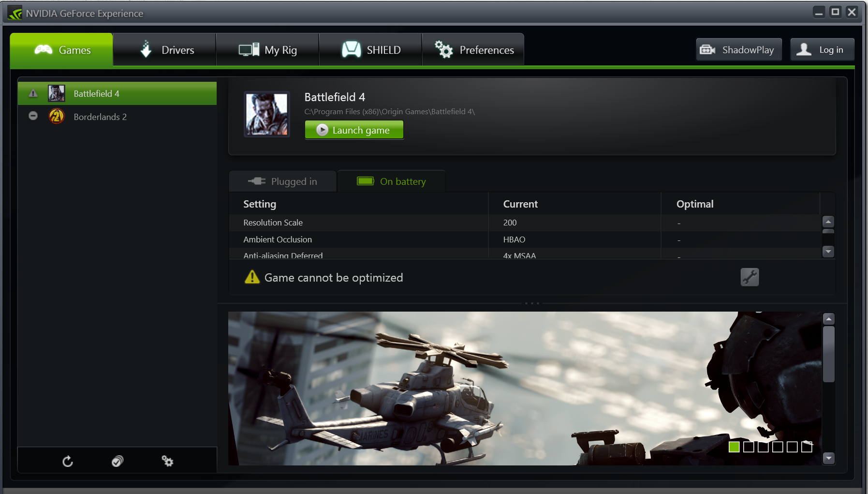868x494 pixels.
Task: Switch to the Drivers tab
Action: point(164,49)
